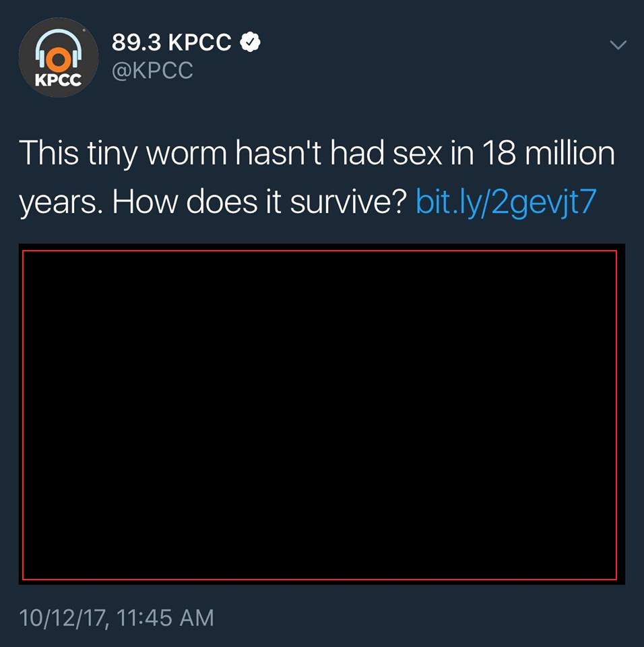Image resolution: width=644 pixels, height=647 pixels.
Task: Open the bit.ly/2gevjt7 link
Action: click(506, 202)
